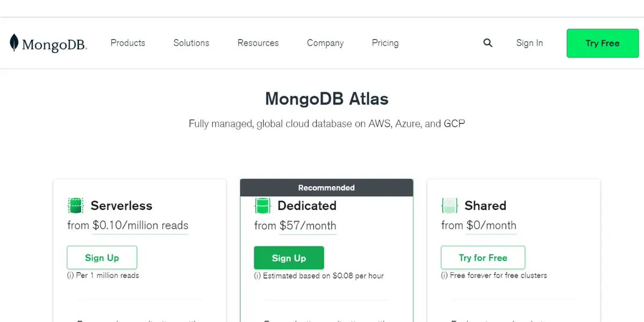Click Try for Free on Shared plan
644x322 pixels.
483,258
